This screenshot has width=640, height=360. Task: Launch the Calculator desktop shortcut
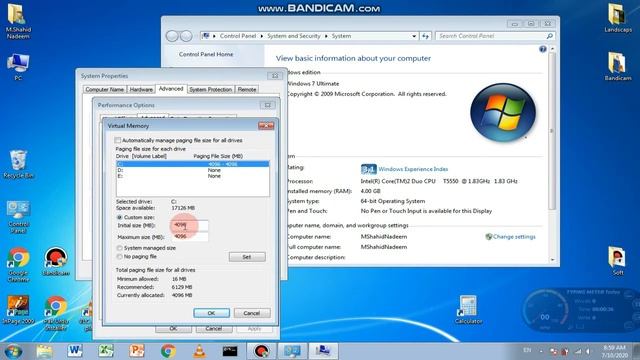click(468, 309)
